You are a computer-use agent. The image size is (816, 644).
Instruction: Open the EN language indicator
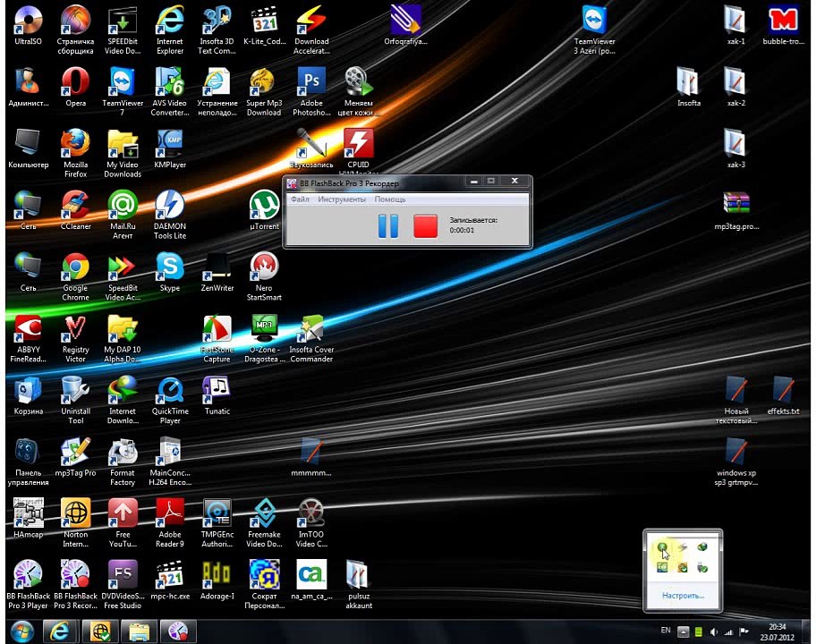click(x=666, y=631)
